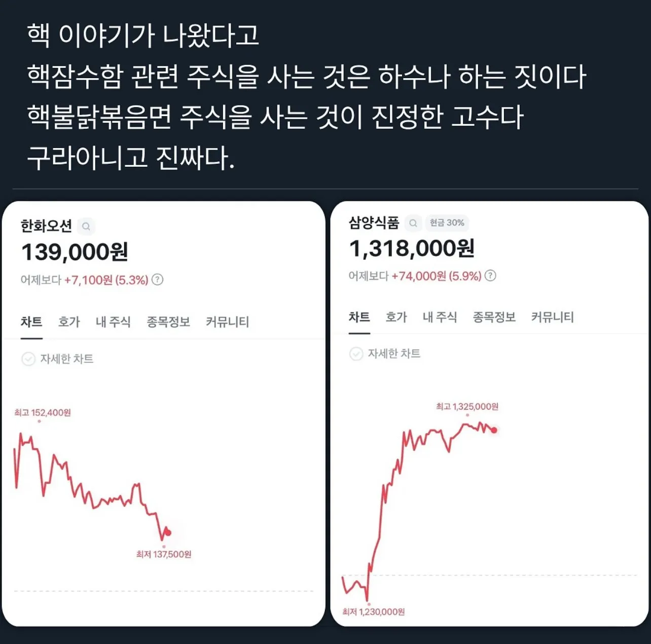
Task: Select the 종목정보 tab for 삼양식품
Action: pos(494,317)
